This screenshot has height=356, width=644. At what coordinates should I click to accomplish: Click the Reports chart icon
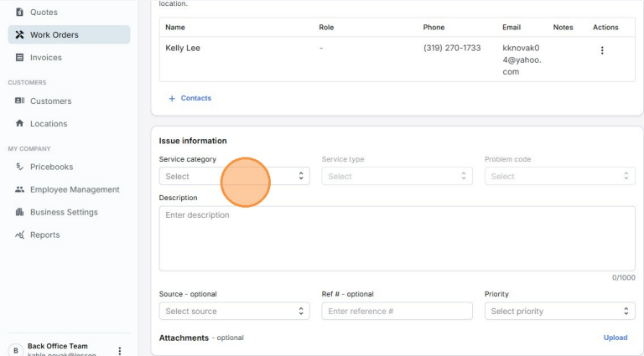(19, 235)
